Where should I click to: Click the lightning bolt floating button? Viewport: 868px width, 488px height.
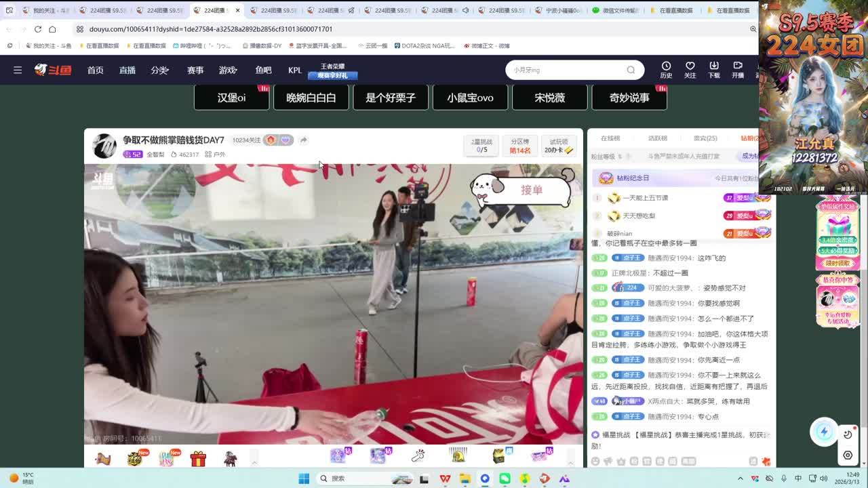825,432
